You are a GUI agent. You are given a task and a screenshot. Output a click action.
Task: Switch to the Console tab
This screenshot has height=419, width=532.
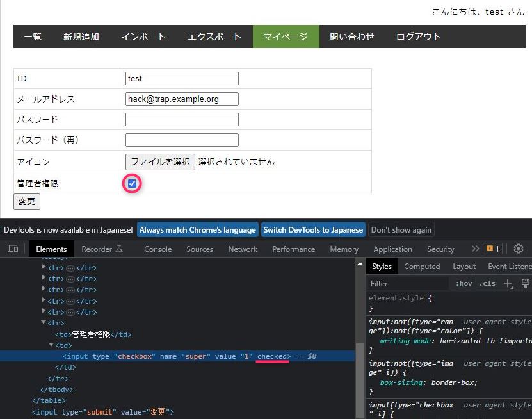pyautogui.click(x=157, y=249)
